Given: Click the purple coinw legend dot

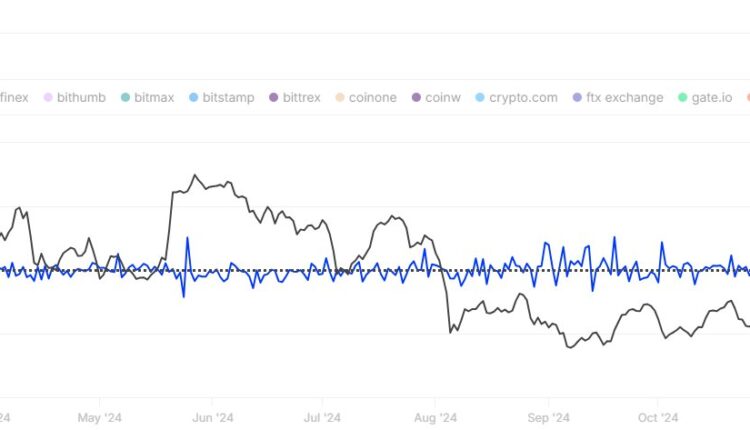Looking at the screenshot, I should click(416, 98).
